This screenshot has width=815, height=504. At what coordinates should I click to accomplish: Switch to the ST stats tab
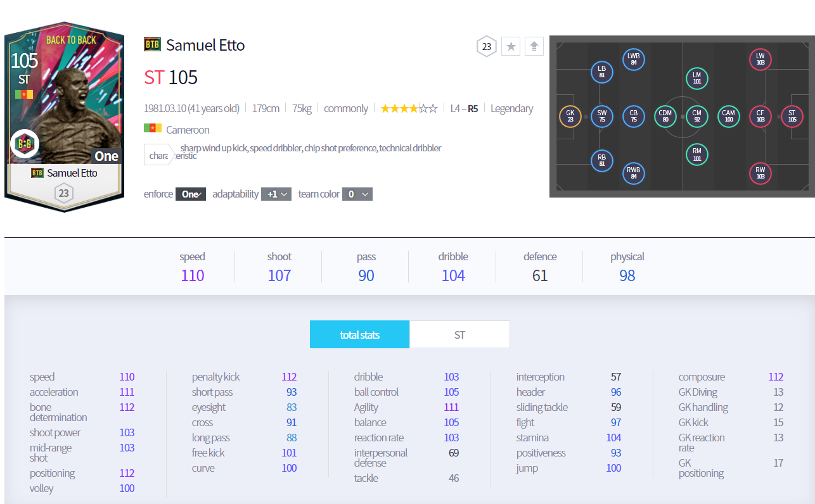[459, 335]
